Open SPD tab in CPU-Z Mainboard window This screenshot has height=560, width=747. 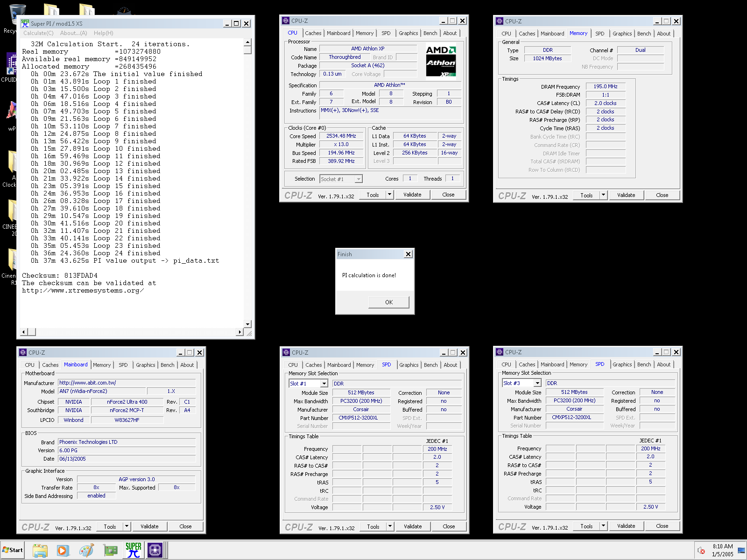click(123, 365)
